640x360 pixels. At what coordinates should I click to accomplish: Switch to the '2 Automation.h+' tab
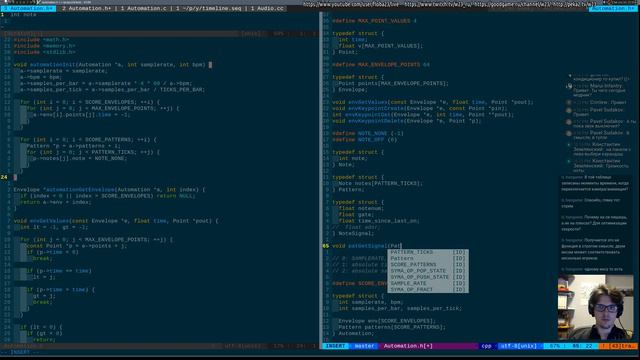point(86,8)
